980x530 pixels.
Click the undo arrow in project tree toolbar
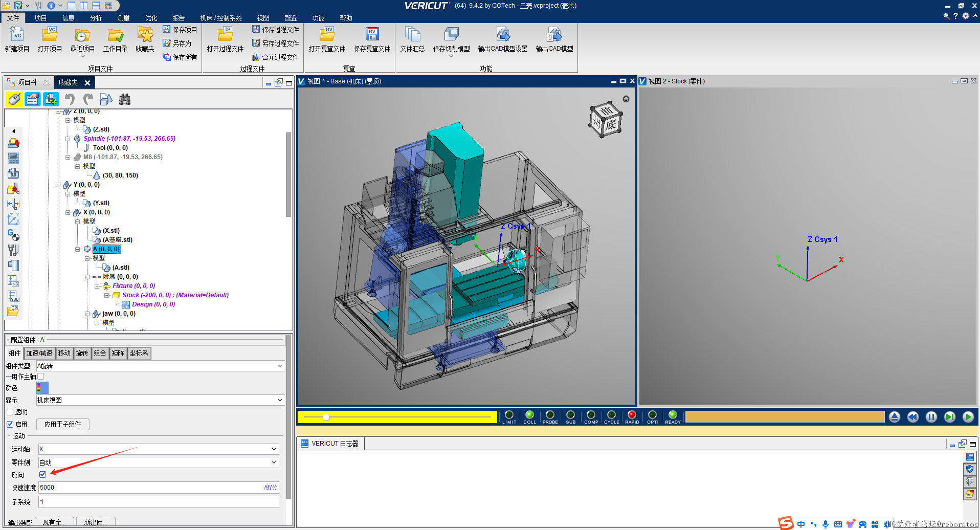coord(70,99)
